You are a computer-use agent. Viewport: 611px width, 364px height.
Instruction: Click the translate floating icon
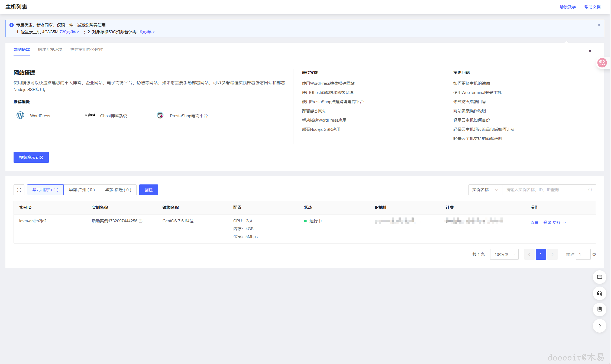[x=602, y=63]
